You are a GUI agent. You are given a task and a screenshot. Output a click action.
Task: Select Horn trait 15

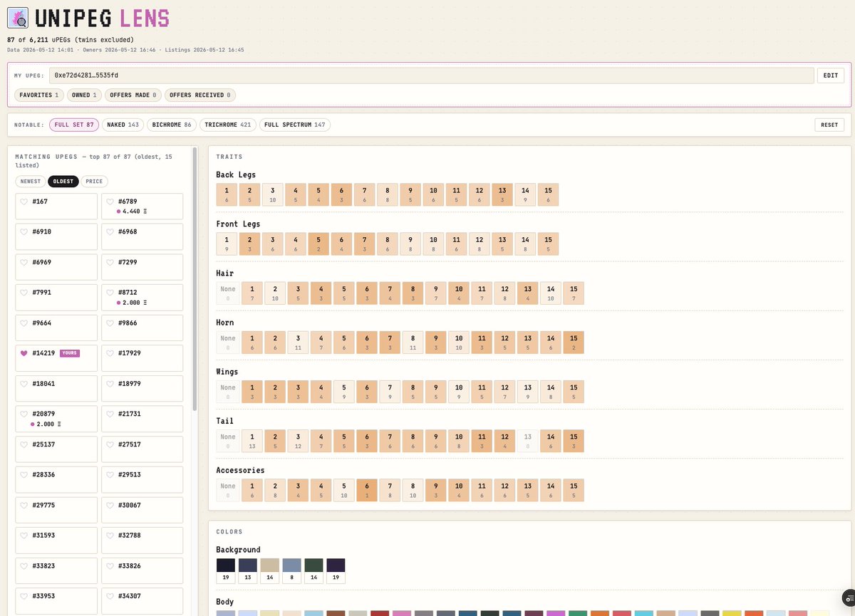(573, 343)
